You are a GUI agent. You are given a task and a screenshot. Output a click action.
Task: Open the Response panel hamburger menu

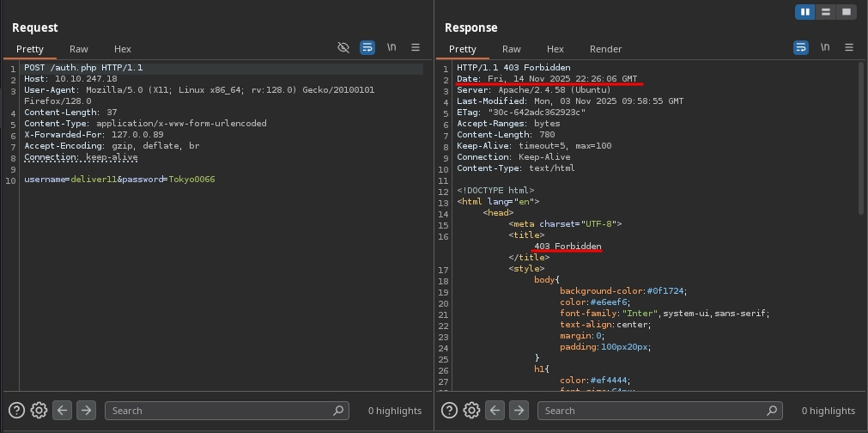[x=849, y=48]
